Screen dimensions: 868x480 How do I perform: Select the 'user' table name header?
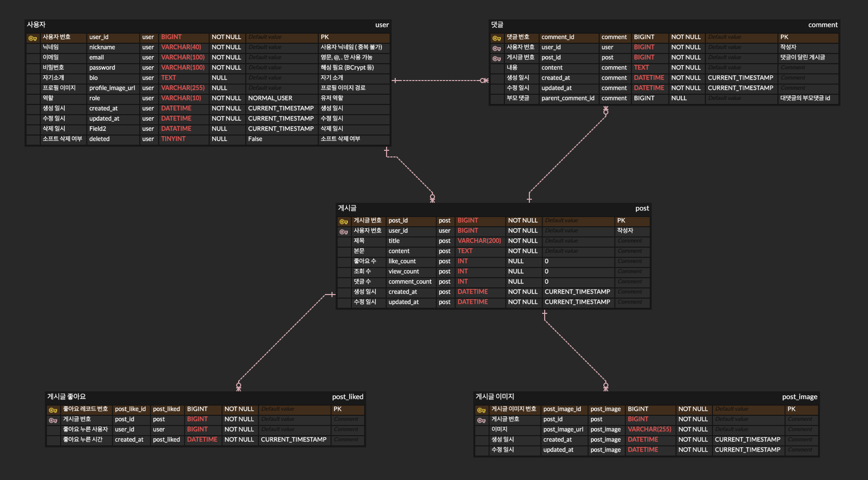pyautogui.click(x=381, y=24)
